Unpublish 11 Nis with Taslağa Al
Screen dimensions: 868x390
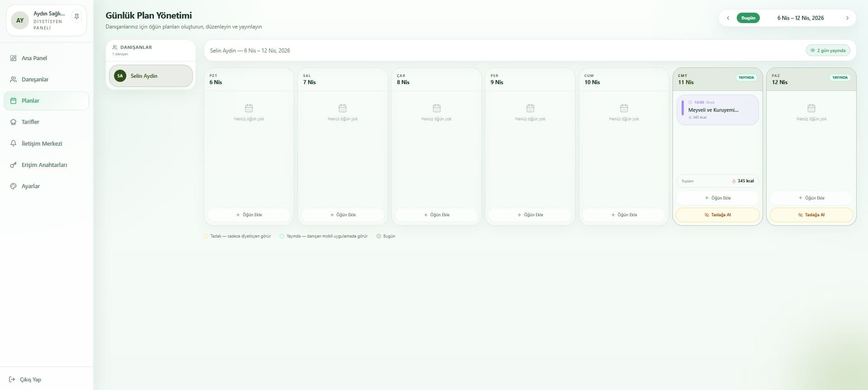[717, 215]
